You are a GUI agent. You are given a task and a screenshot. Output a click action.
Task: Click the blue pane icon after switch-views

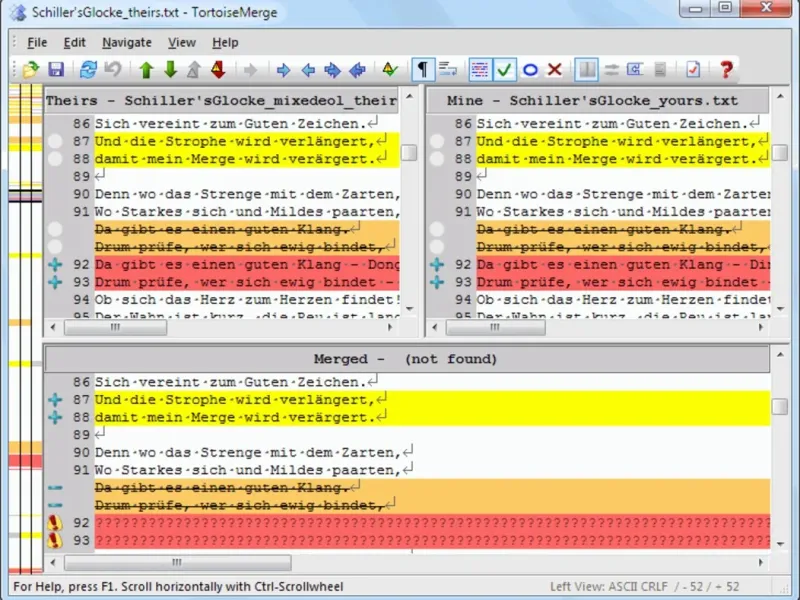click(x=635, y=69)
